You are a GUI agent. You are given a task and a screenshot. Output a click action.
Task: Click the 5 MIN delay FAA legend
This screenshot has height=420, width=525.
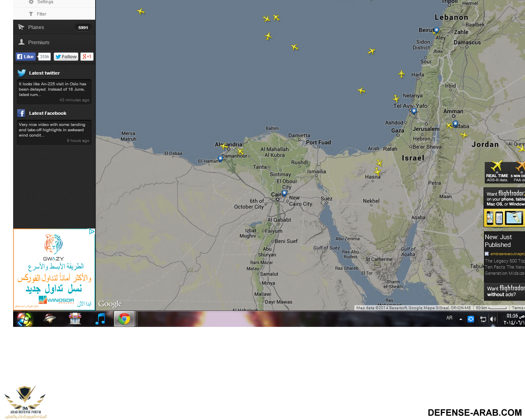coord(518,172)
